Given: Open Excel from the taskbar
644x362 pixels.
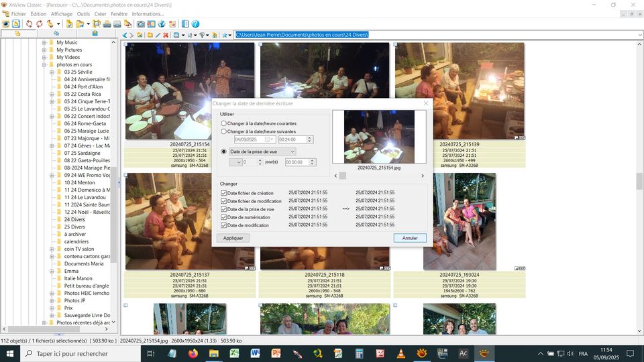Looking at the screenshot, I should (234, 353).
